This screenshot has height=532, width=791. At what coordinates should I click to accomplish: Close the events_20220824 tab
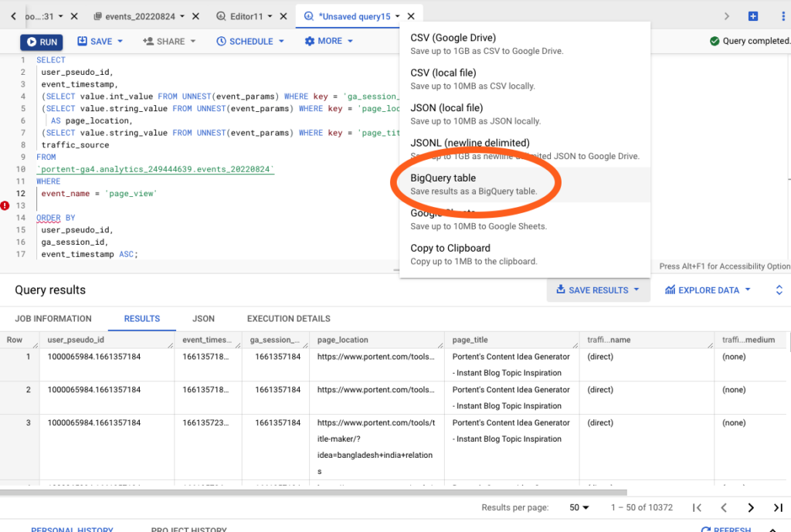pos(195,16)
